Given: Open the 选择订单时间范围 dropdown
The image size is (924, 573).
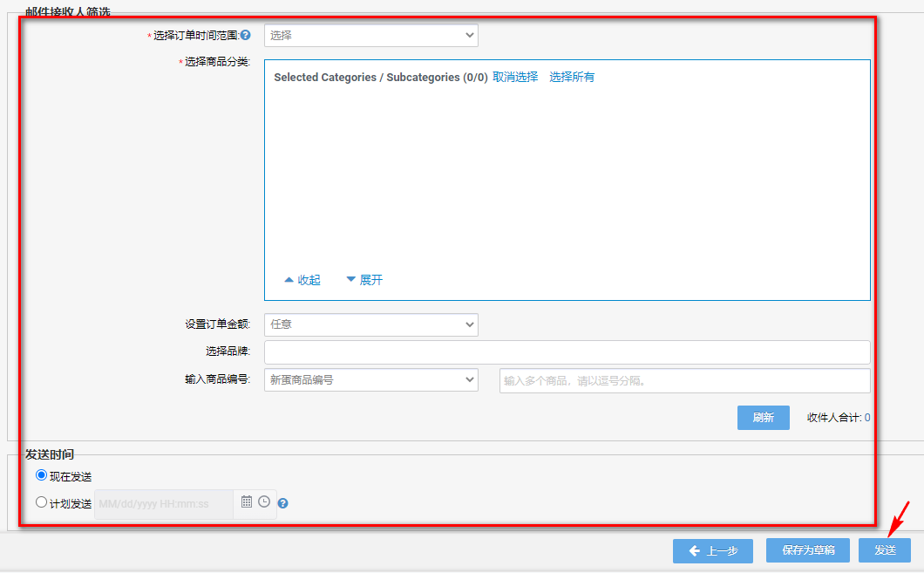Looking at the screenshot, I should tap(371, 36).
